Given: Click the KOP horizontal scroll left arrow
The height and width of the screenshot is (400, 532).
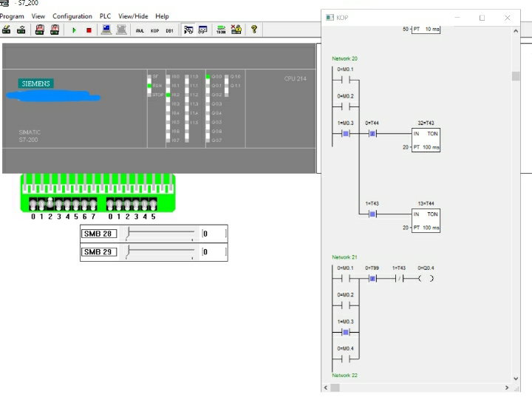Looking at the screenshot, I should pos(326,387).
